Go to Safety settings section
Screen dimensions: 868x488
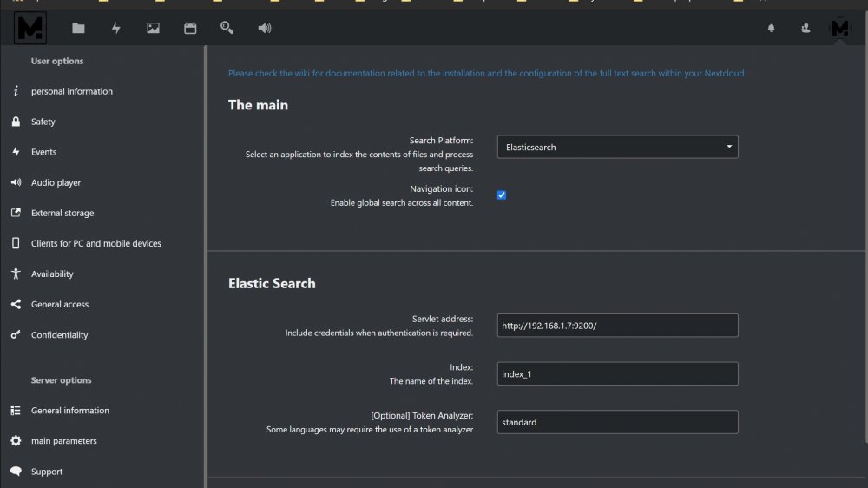pos(43,122)
